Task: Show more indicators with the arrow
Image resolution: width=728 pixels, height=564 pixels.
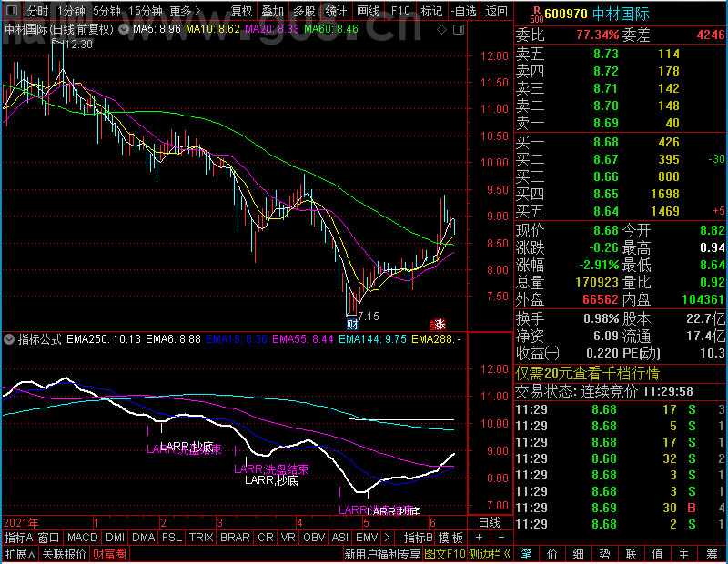Action: [x=388, y=538]
